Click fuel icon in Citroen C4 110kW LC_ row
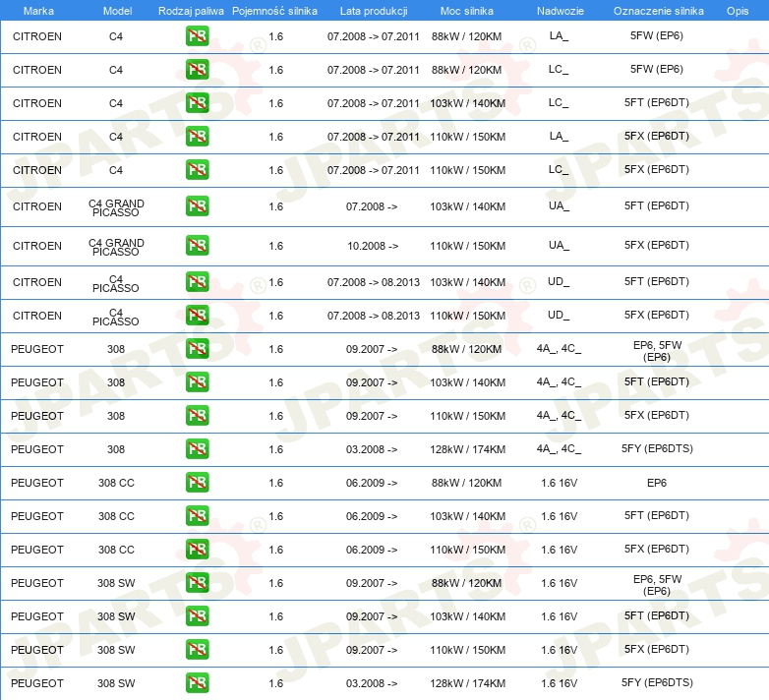 pos(197,170)
